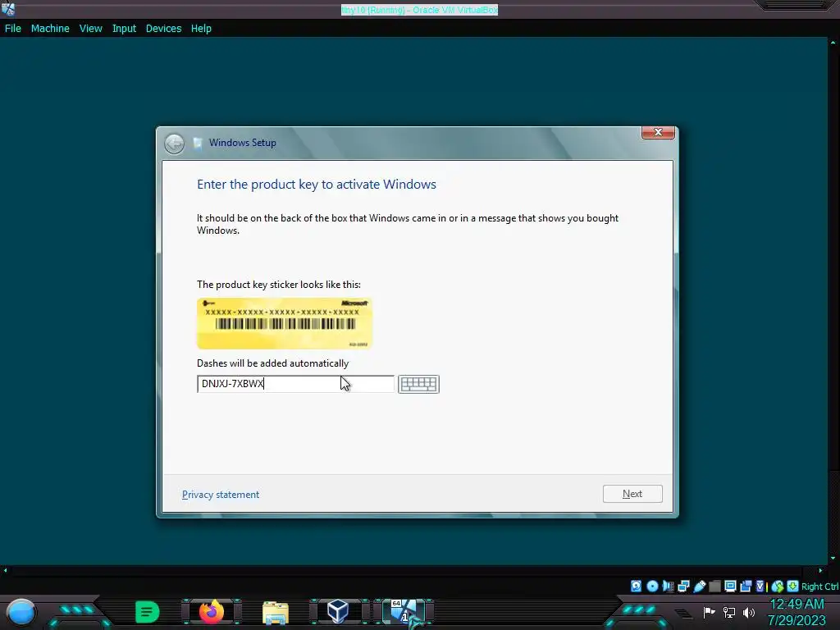This screenshot has width=840, height=630.
Task: Open the Input menu
Action: coord(124,29)
